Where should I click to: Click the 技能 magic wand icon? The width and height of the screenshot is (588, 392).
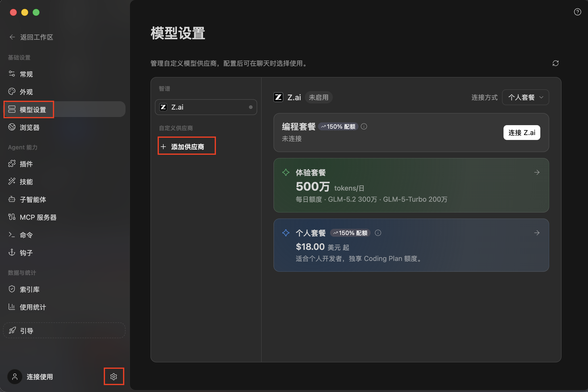(x=12, y=181)
